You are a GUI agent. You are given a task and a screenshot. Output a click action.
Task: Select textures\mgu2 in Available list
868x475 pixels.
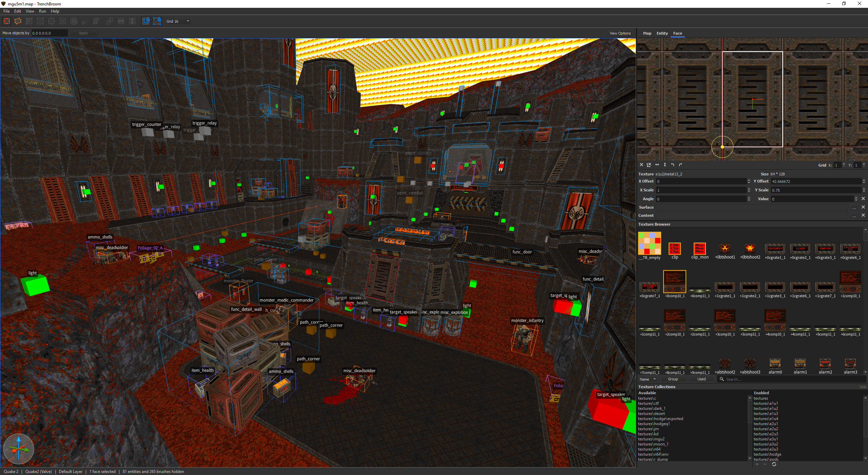click(651, 439)
